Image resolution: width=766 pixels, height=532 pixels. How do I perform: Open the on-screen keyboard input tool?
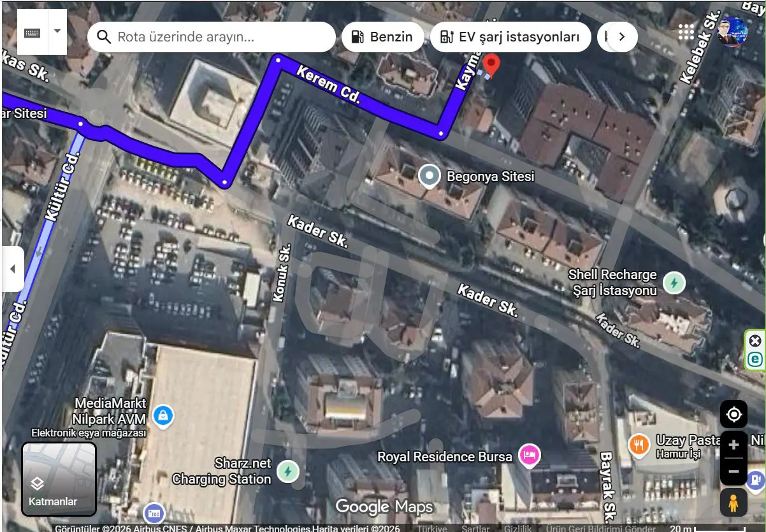33,32
